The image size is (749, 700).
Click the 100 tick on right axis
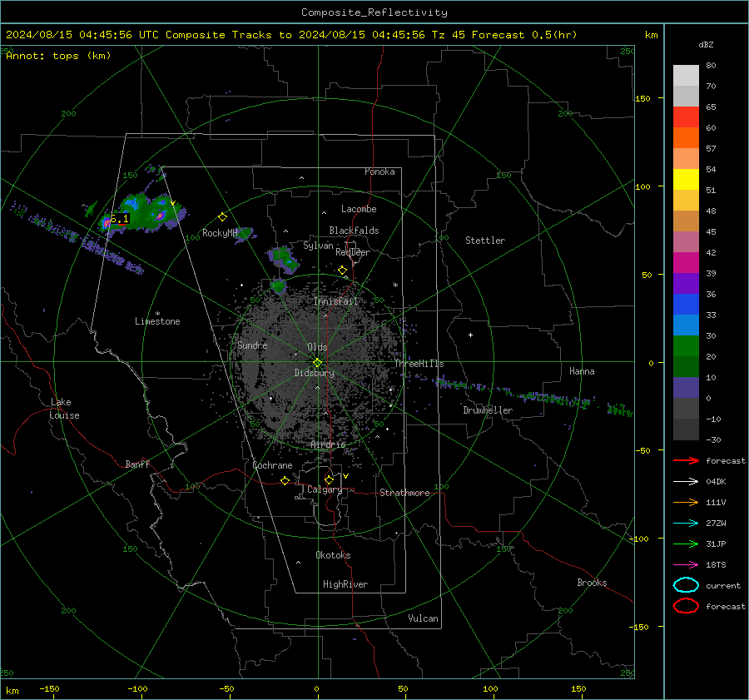point(642,186)
